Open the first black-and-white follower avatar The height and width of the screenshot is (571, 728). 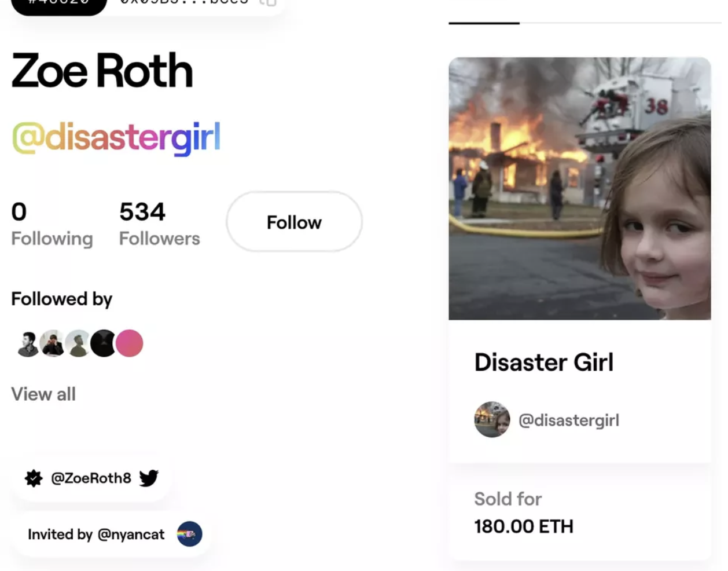click(x=27, y=343)
